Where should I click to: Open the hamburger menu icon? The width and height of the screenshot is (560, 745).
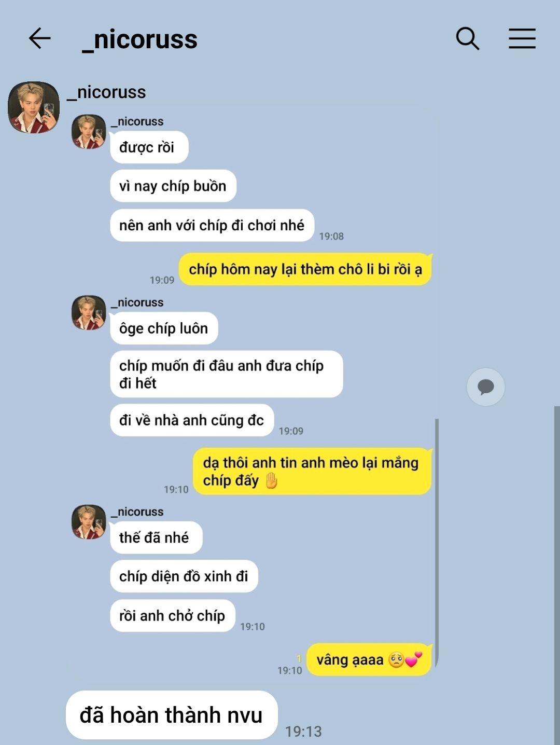(x=522, y=38)
